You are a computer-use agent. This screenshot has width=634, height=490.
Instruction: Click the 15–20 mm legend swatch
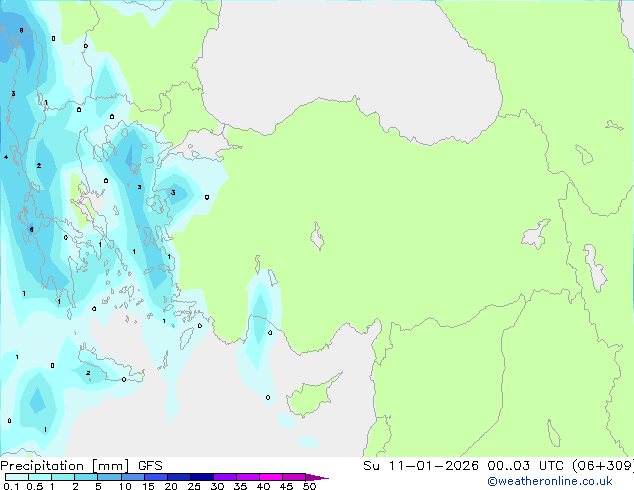[x=155, y=477]
